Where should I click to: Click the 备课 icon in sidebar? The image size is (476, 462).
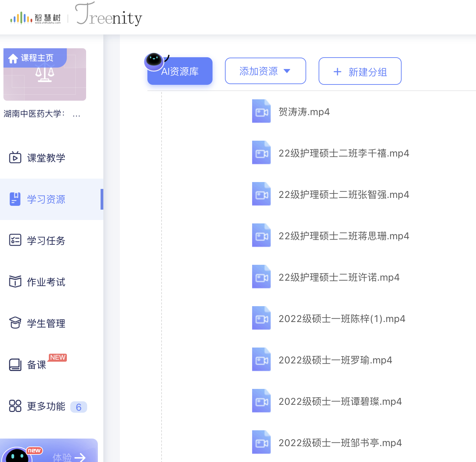(15, 364)
